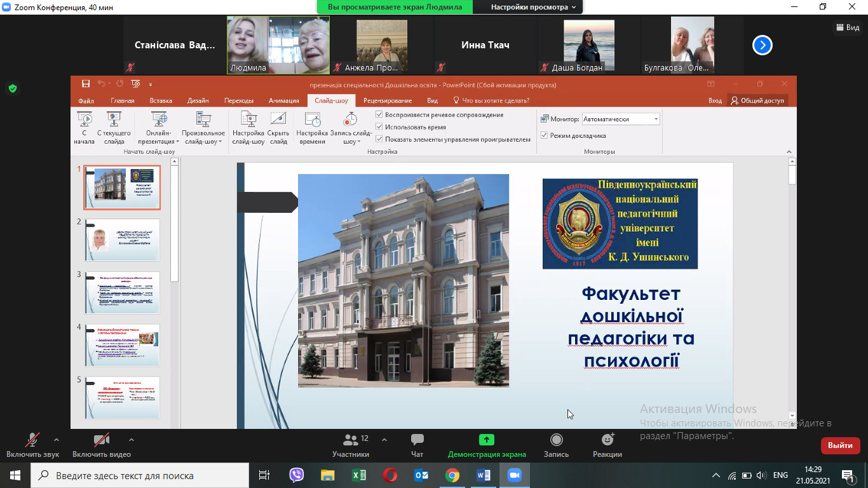Expand the 'Настройки просмотра' dropdown

(x=533, y=7)
